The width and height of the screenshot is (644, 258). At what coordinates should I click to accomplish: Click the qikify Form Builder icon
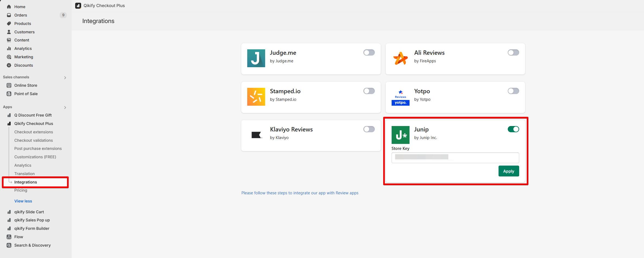(x=9, y=228)
